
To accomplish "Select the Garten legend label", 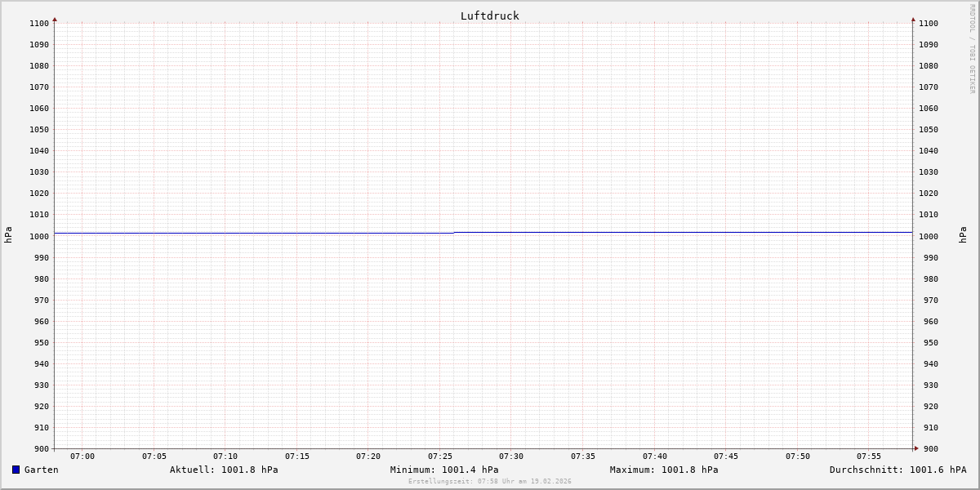I will pyautogui.click(x=41, y=470).
